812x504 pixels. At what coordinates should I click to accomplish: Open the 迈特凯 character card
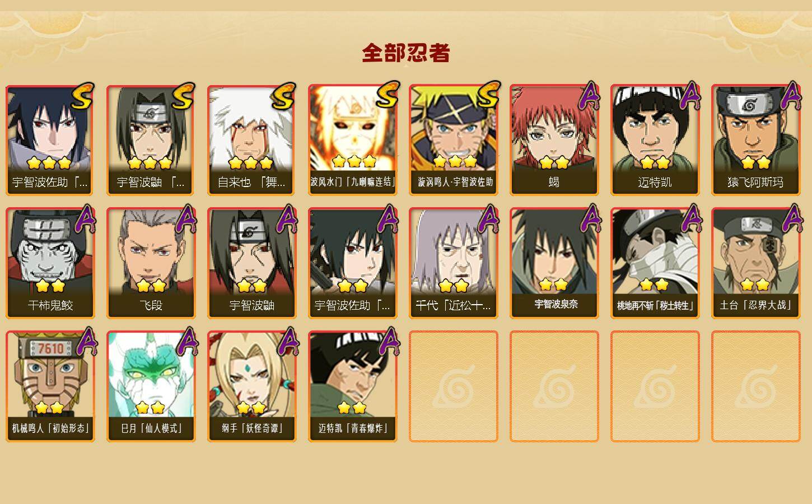pyautogui.click(x=655, y=140)
